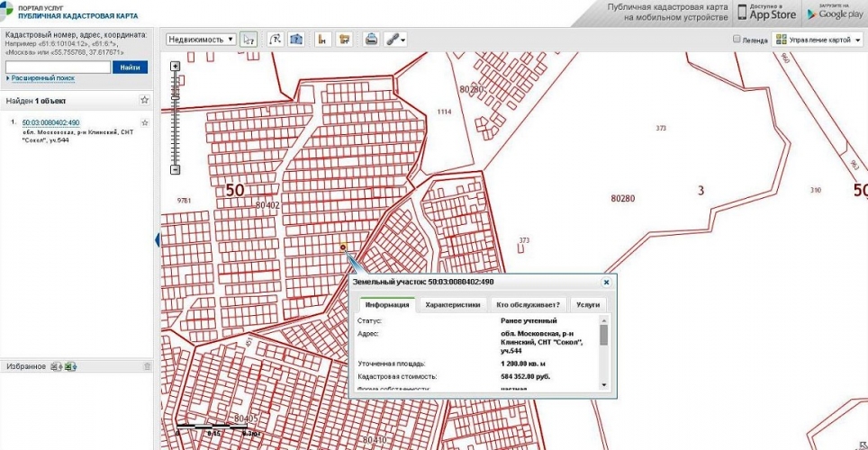Click the 1 200.00 кв. м area value
Viewport: 868px width, 450px height.
(523, 364)
